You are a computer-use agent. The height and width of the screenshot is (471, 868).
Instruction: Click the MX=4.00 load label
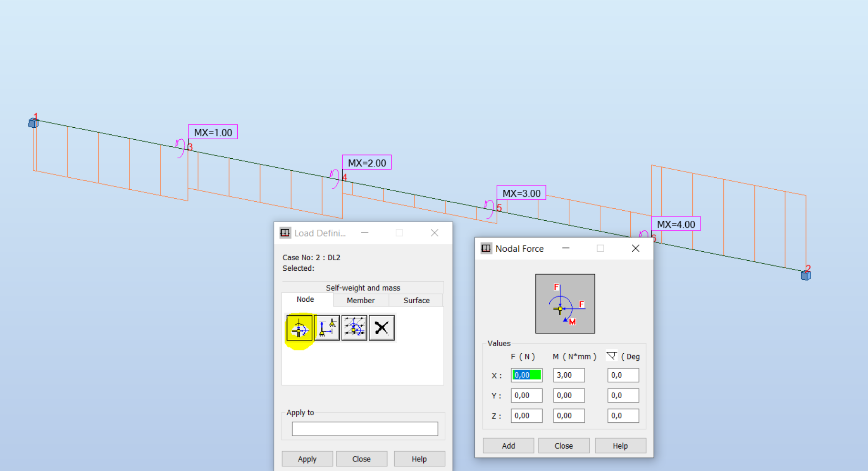coord(675,224)
